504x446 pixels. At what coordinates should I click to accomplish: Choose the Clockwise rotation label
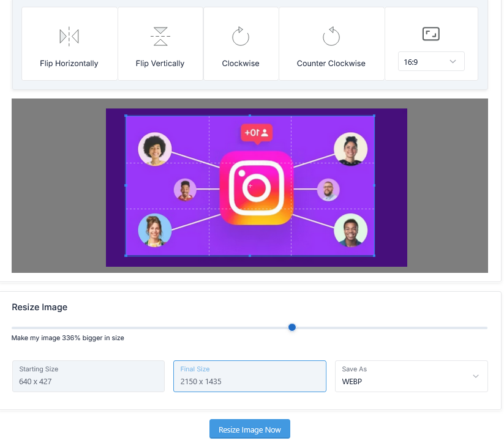(241, 64)
